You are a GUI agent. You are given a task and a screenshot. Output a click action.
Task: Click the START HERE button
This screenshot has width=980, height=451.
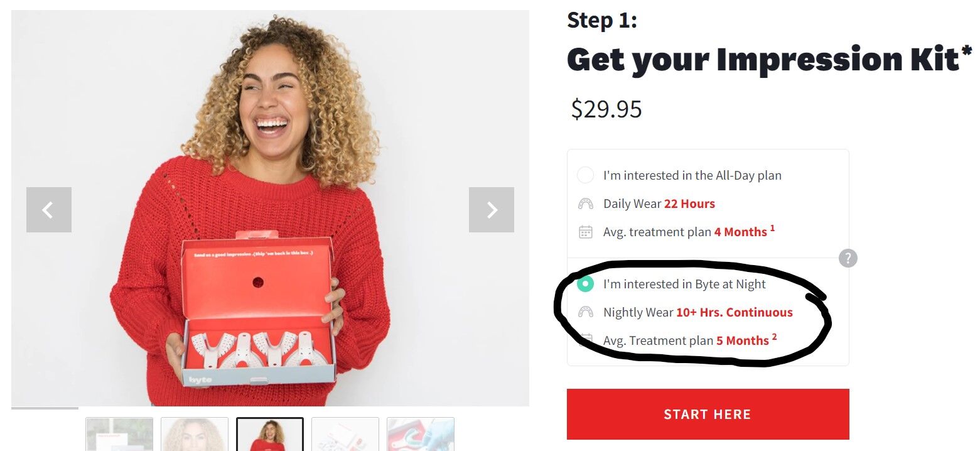tap(708, 414)
